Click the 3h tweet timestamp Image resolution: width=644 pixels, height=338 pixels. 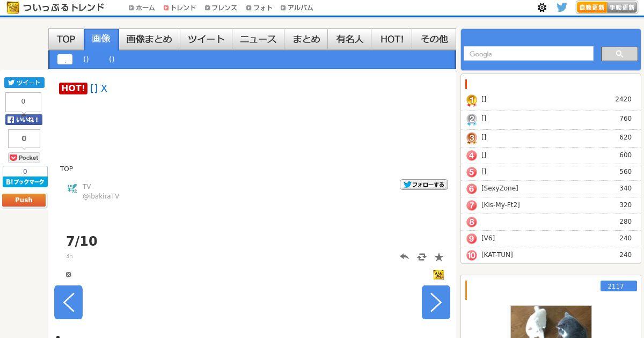pos(69,256)
